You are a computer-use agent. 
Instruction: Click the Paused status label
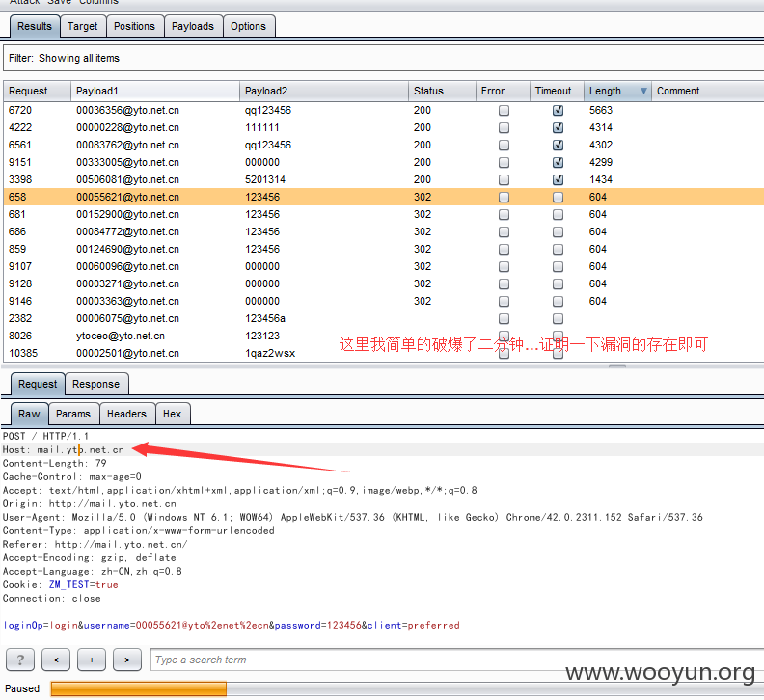coord(22,689)
